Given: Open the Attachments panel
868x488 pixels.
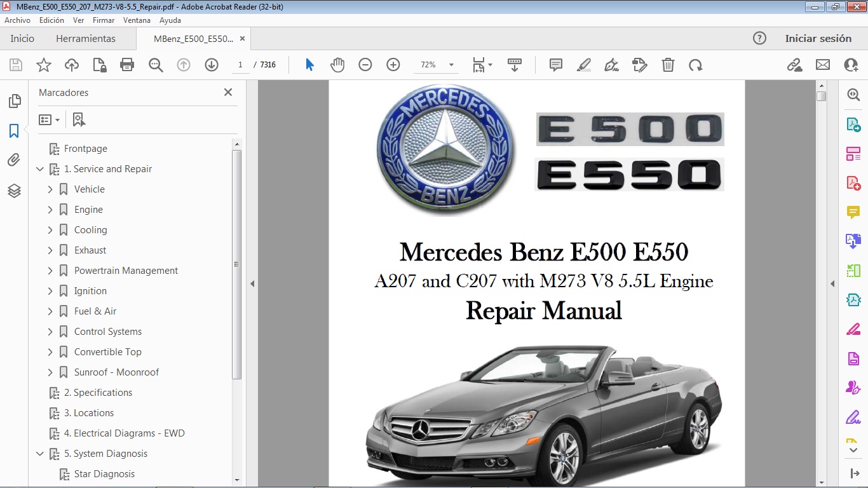Looking at the screenshot, I should [14, 160].
